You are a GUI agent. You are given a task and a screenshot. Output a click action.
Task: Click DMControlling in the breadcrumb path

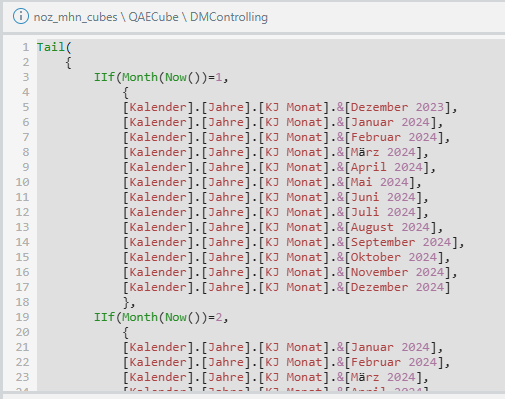pyautogui.click(x=229, y=17)
